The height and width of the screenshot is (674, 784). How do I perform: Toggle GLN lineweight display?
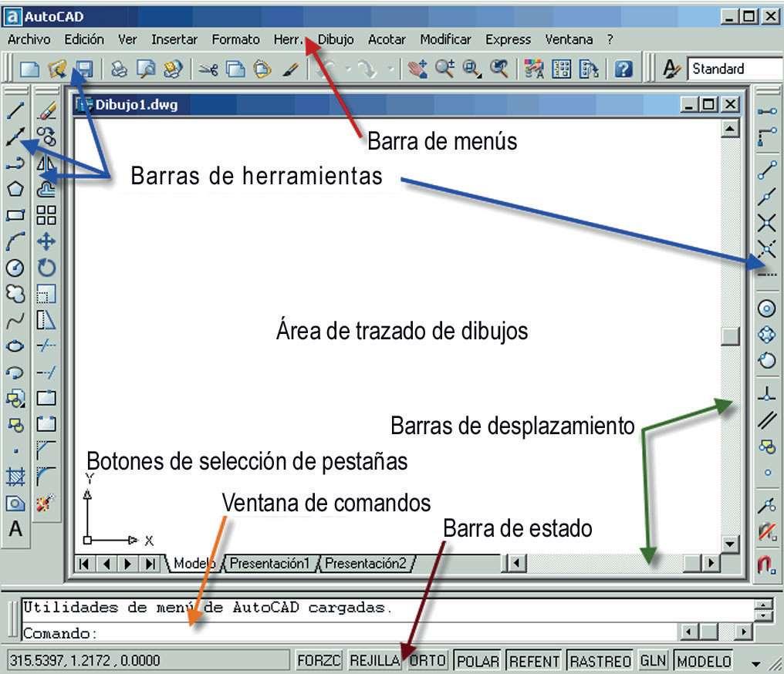(x=653, y=661)
